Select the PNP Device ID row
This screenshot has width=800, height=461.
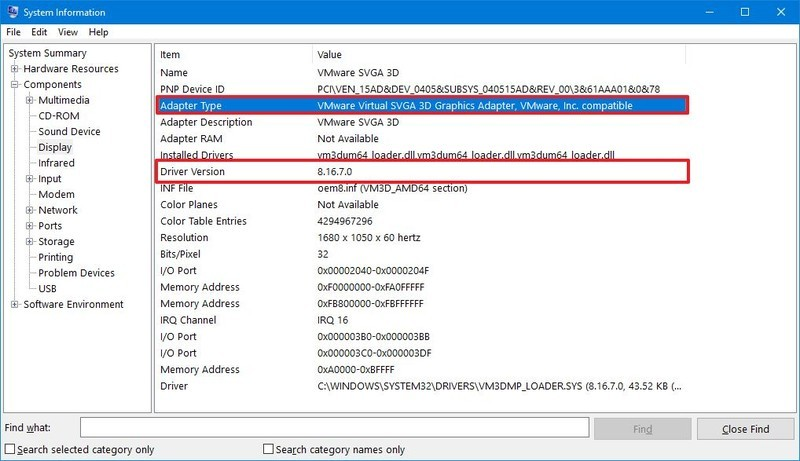coord(422,89)
